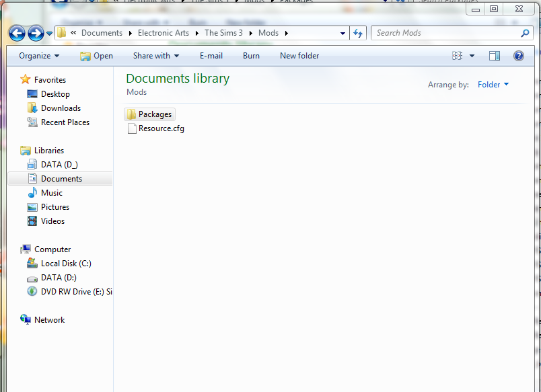The width and height of the screenshot is (541, 392).
Task: Open the Organize dropdown menu
Action: pos(39,56)
